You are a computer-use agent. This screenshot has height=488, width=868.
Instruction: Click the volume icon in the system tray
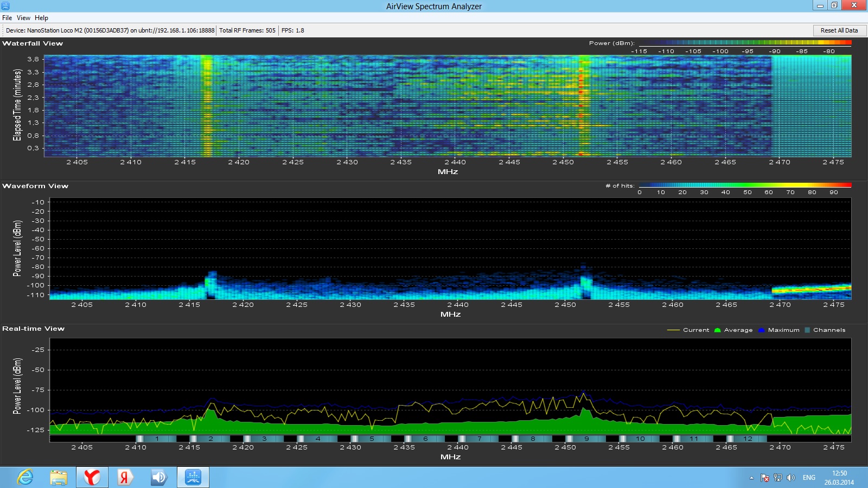(x=791, y=478)
